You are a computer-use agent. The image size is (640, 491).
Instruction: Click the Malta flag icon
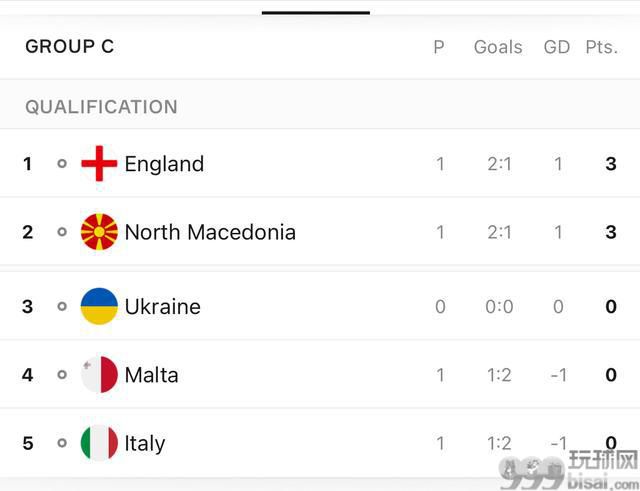99,374
